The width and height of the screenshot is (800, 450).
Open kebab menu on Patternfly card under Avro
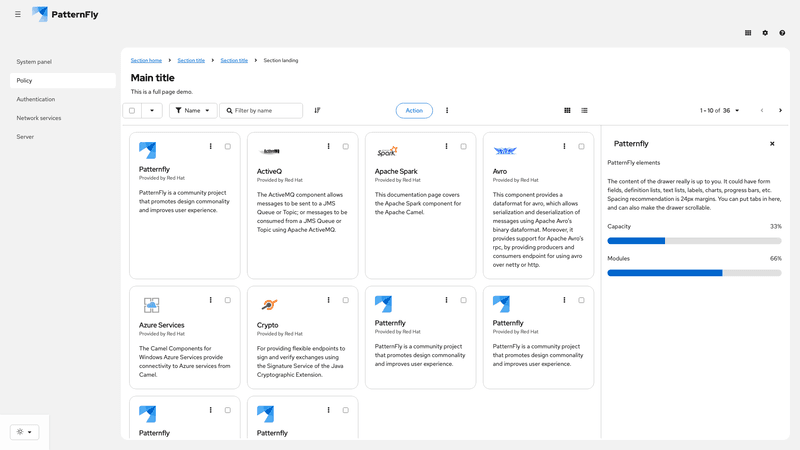click(x=564, y=300)
